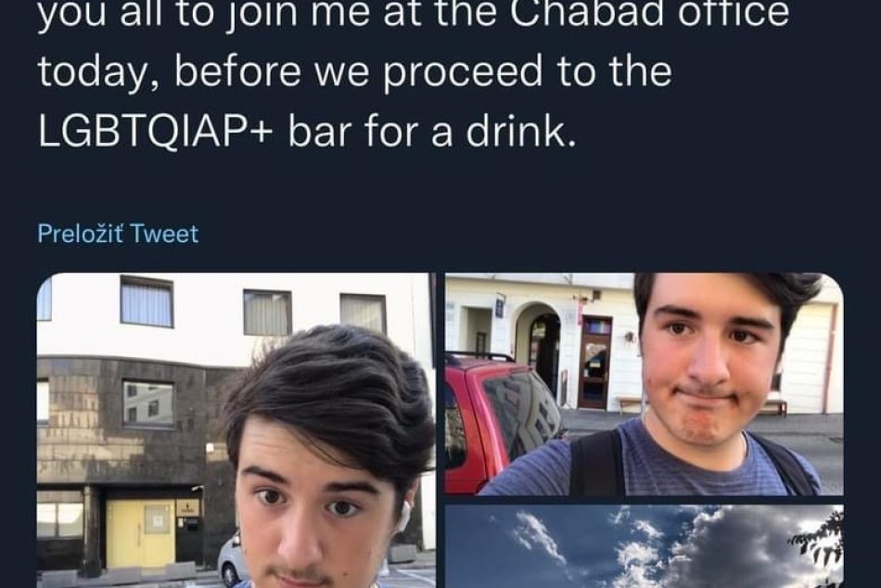Click the word LGBTQIAP+ in tweet text

156,131
